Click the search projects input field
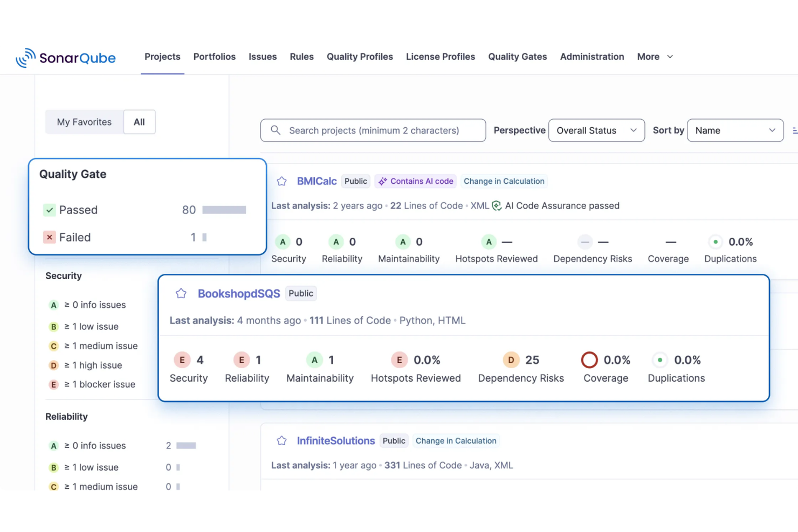 tap(373, 130)
